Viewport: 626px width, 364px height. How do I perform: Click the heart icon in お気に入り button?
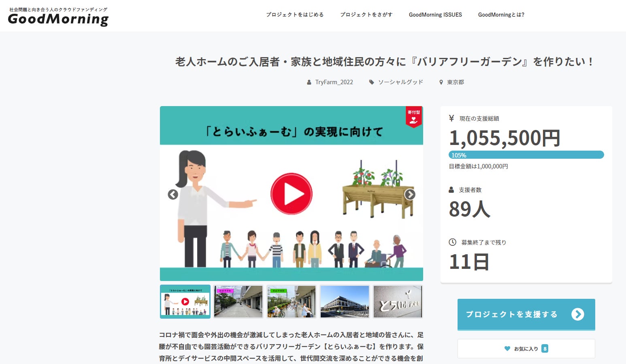coord(507,349)
